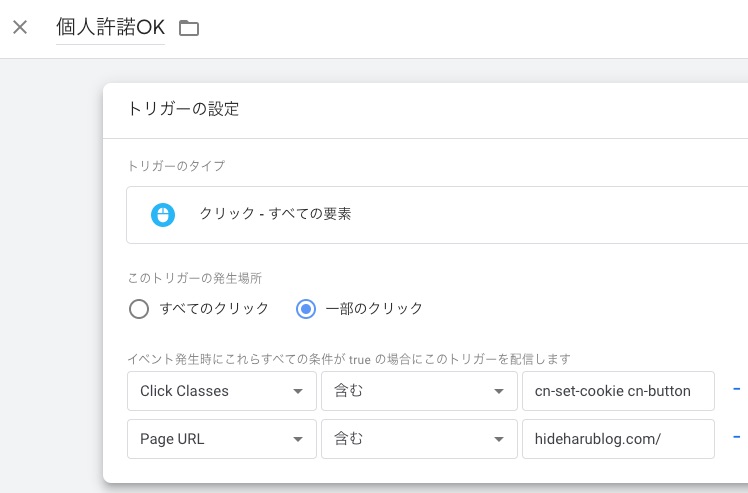The image size is (748, 493).
Task: Select the すべてのクリック radio button
Action: (x=139, y=309)
